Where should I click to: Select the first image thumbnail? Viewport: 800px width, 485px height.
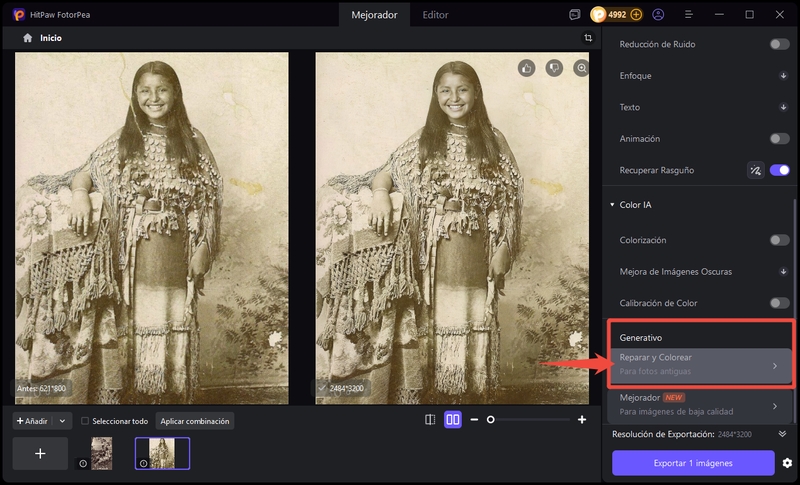point(102,453)
